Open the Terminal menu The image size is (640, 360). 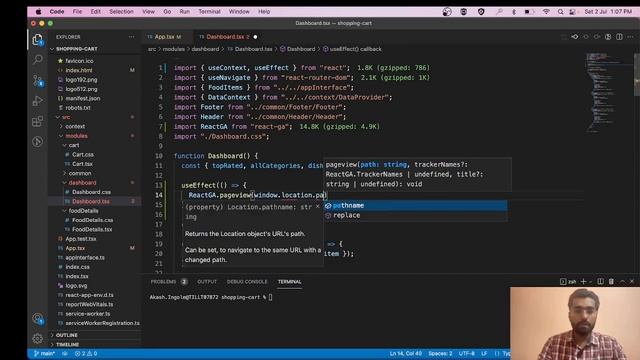[x=209, y=12]
